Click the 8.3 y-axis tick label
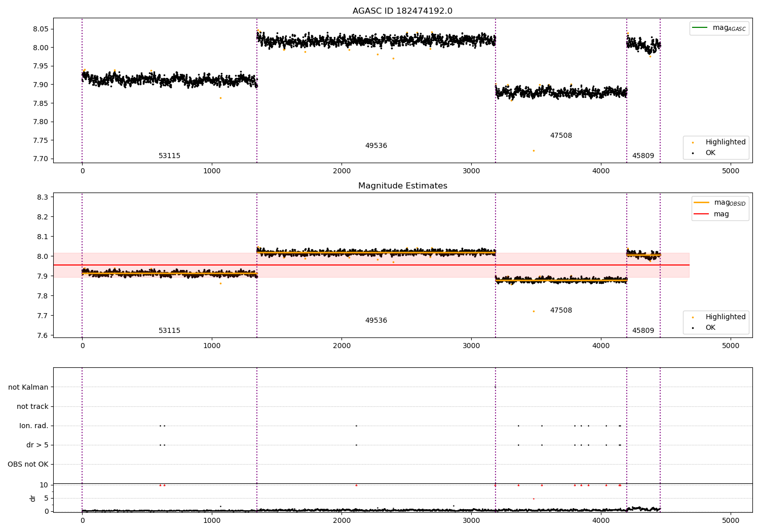 pos(43,197)
